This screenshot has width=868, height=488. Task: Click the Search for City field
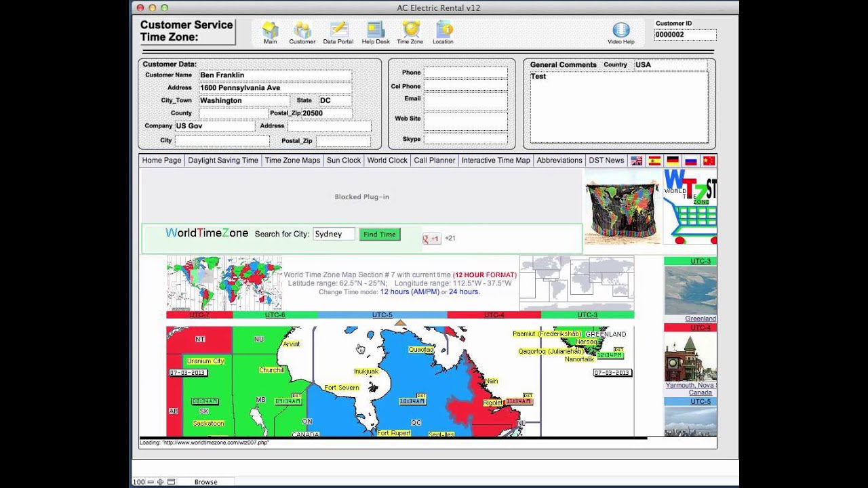[x=334, y=234]
